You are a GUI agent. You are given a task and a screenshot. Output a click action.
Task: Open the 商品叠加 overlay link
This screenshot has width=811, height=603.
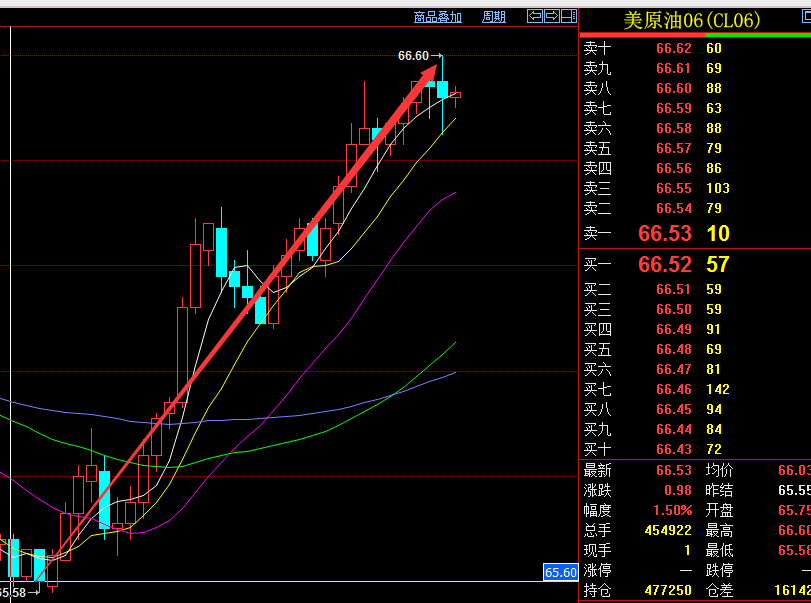(438, 17)
